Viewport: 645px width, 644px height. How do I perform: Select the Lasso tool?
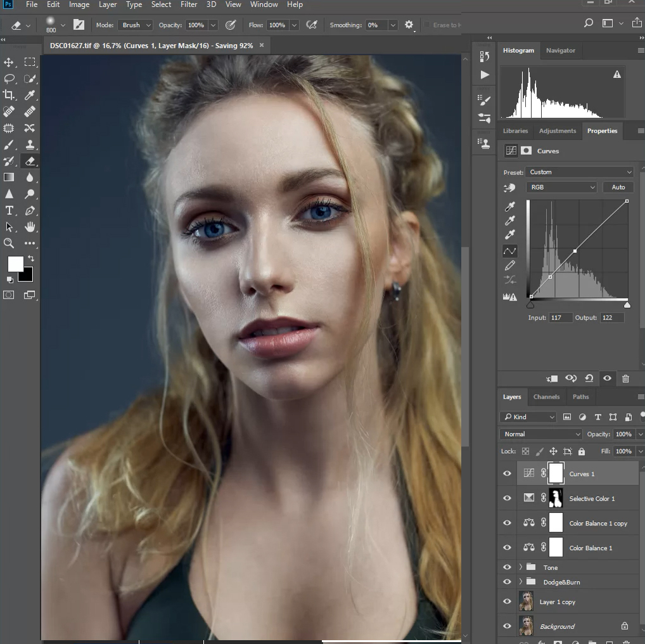tap(9, 79)
